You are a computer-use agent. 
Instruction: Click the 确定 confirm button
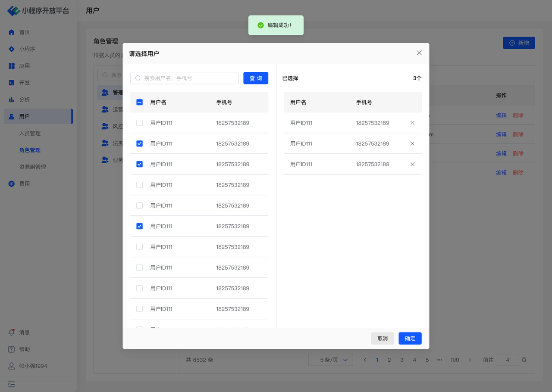coord(410,339)
